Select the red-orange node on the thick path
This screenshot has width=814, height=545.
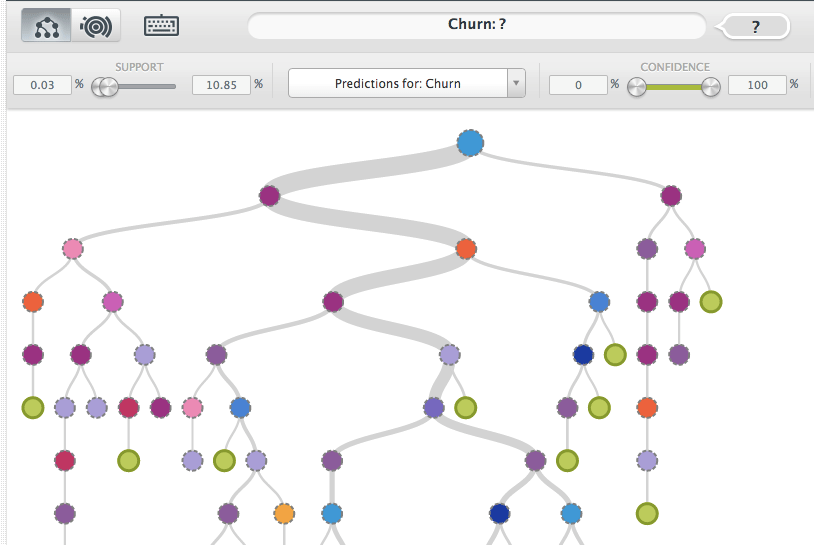(x=466, y=249)
